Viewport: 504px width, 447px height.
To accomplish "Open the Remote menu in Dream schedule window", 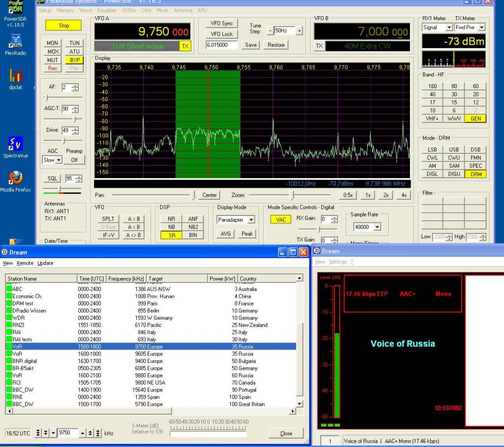I will (25, 263).
